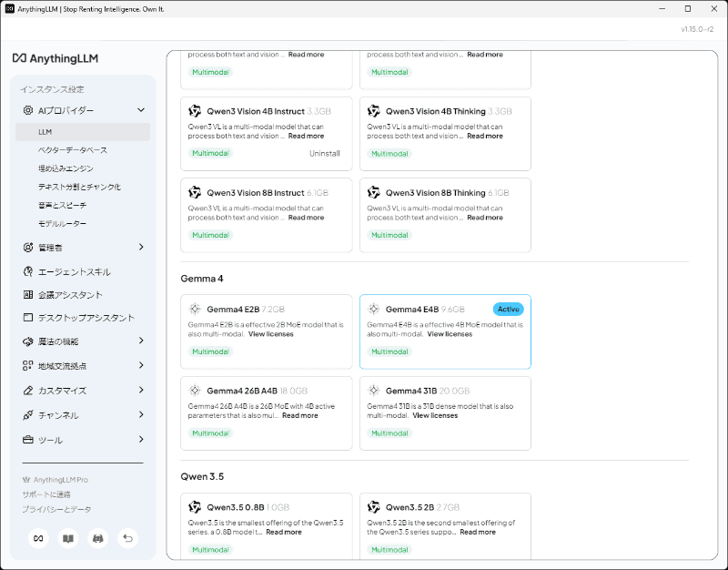728x570 pixels.
Task: Open the documentation book icon
Action: coord(68,538)
